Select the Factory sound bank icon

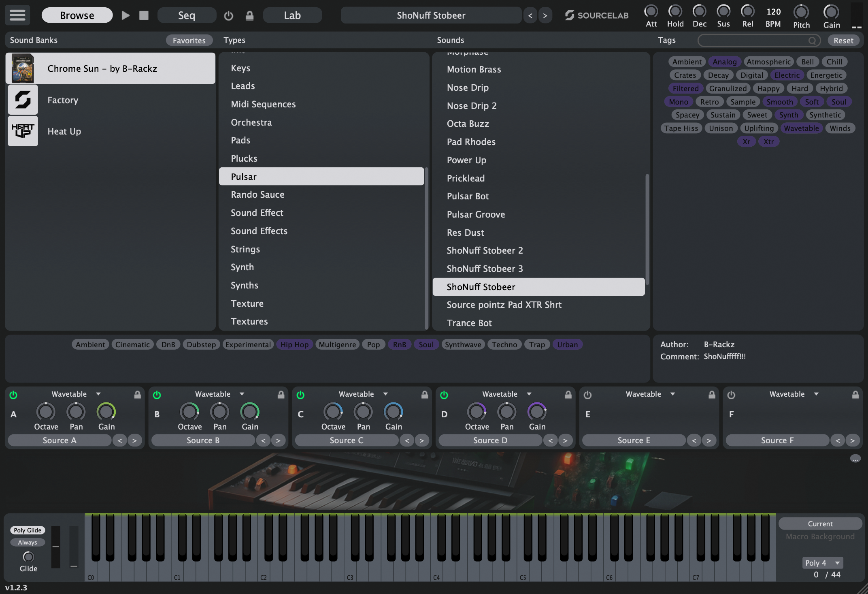point(23,100)
